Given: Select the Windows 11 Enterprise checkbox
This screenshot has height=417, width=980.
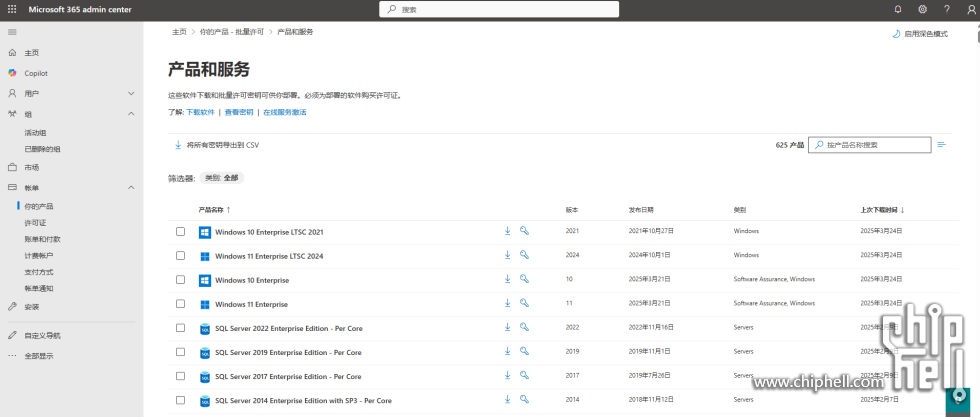Looking at the screenshot, I should tap(181, 304).
